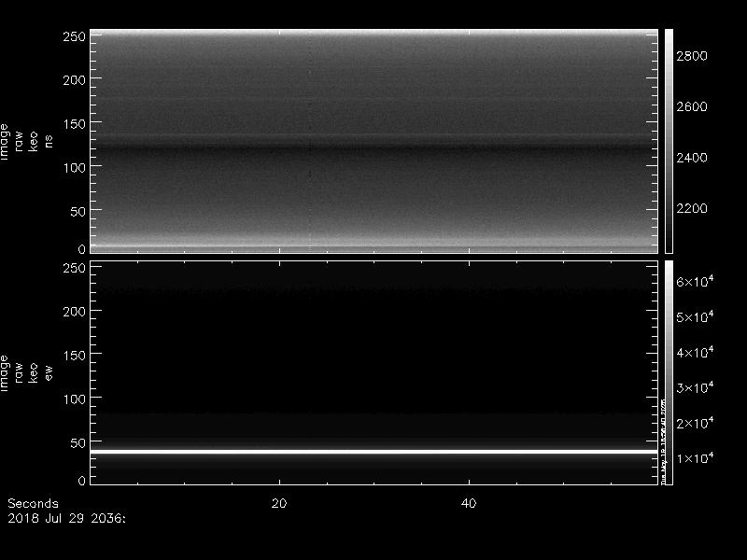Click the Seconds axis label
This screenshot has height=560, width=747.
pyautogui.click(x=34, y=504)
